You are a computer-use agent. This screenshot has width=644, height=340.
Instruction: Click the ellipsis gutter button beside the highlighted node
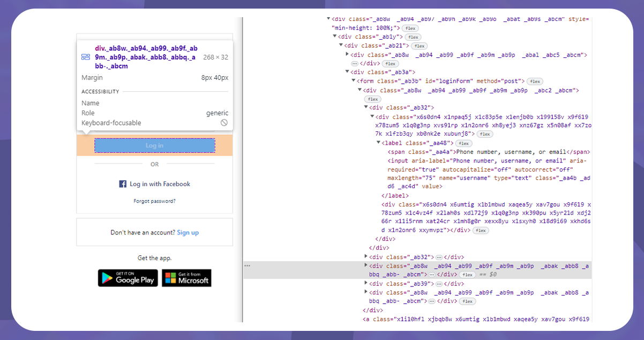248,264
